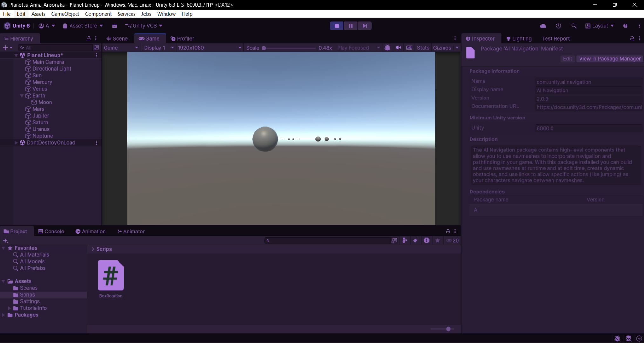The image size is (644, 343).
Task: Toggle the Stats overlay in Game view
Action: 423,48
